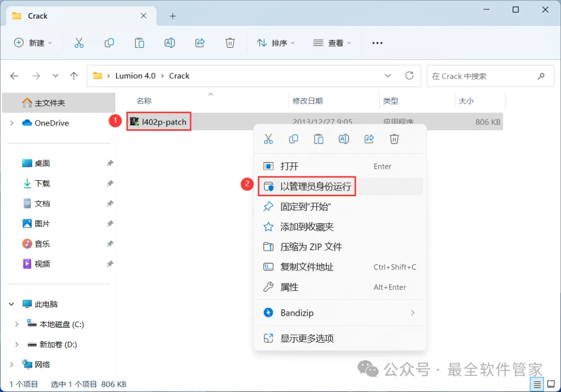Expand the 新加卷 (D:) node

point(17,344)
